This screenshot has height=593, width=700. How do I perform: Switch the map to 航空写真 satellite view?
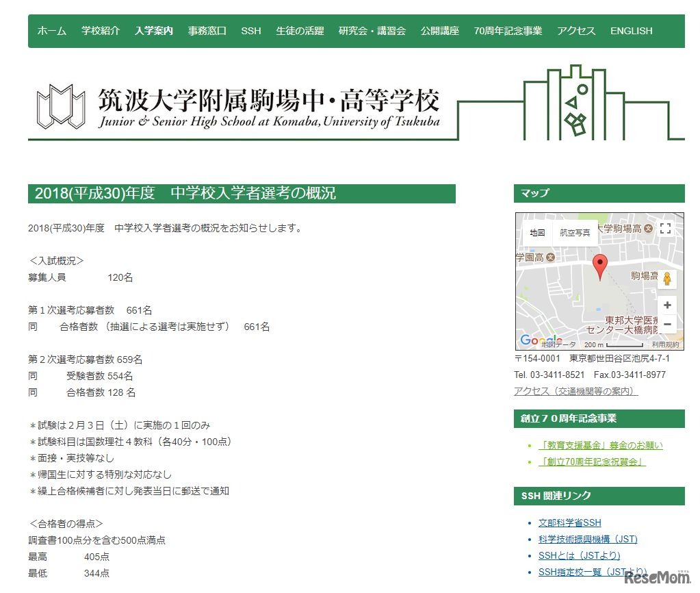coord(575,232)
